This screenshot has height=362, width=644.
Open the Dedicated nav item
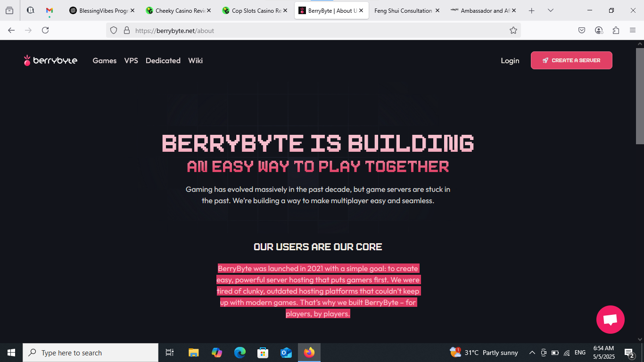pos(163,60)
